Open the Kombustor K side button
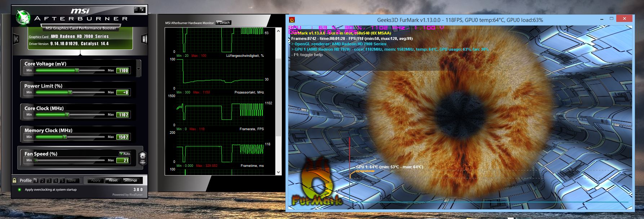Viewport: 644px width, 219px height. tap(16, 38)
